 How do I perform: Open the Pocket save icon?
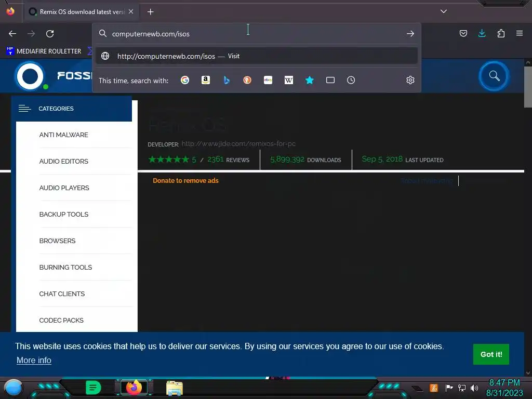tap(463, 33)
